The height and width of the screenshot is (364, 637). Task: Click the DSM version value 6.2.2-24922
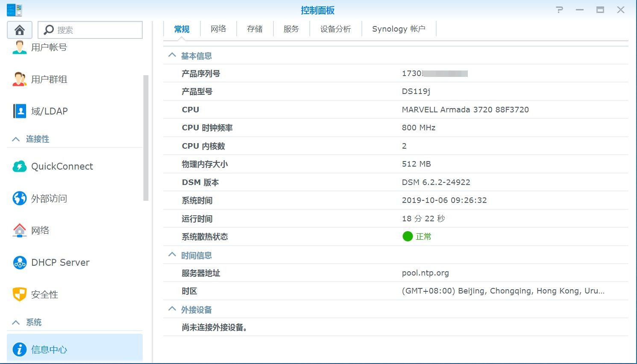tap(436, 182)
